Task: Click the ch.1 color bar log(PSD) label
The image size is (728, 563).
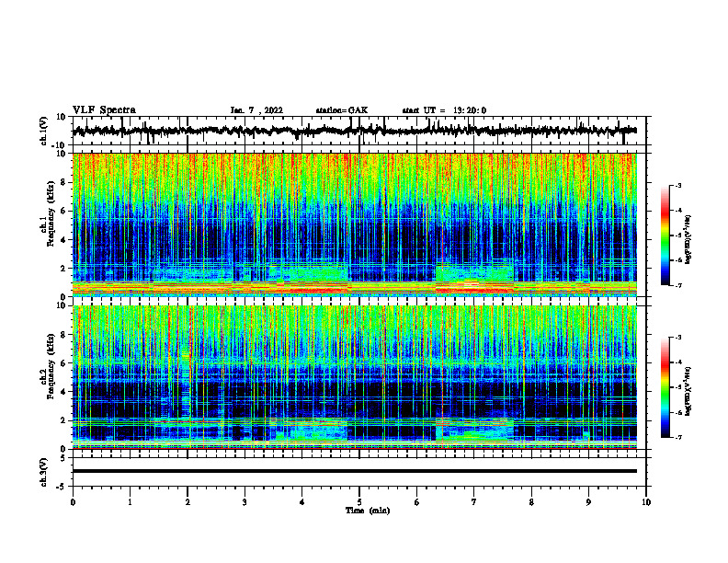Action: pyautogui.click(x=688, y=240)
